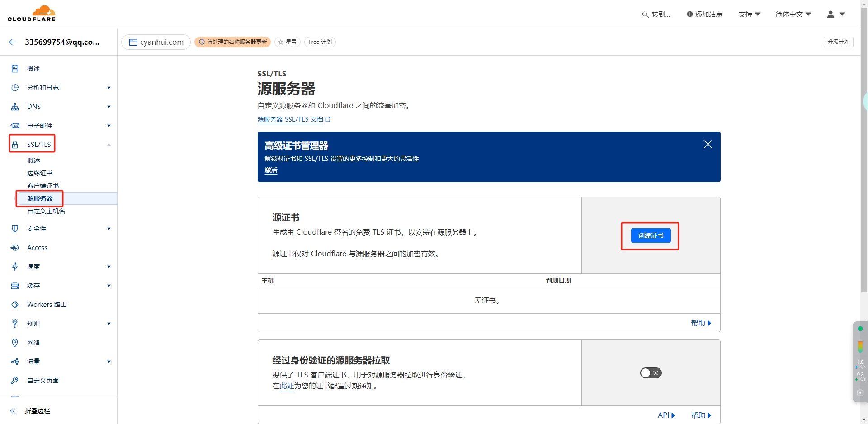The width and height of the screenshot is (868, 424).
Task: Click the 添加站点 link
Action: click(x=704, y=14)
